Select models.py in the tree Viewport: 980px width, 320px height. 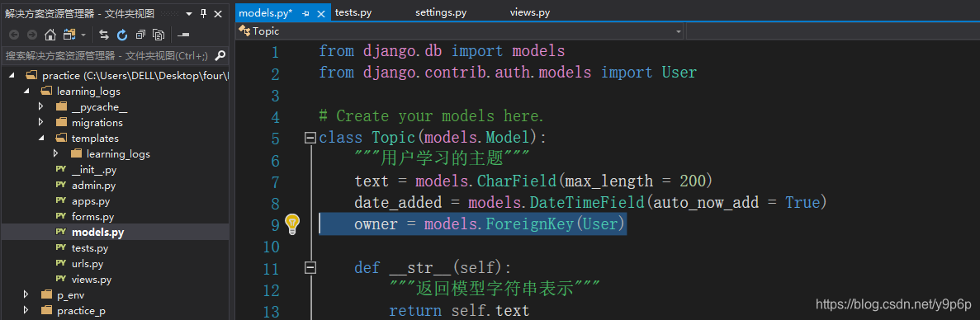(x=97, y=232)
